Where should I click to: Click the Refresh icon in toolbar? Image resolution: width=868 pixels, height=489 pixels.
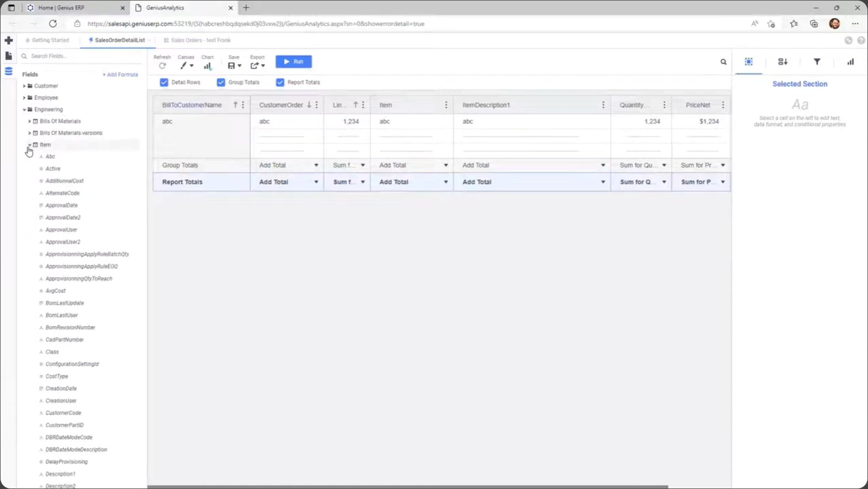[x=162, y=66]
